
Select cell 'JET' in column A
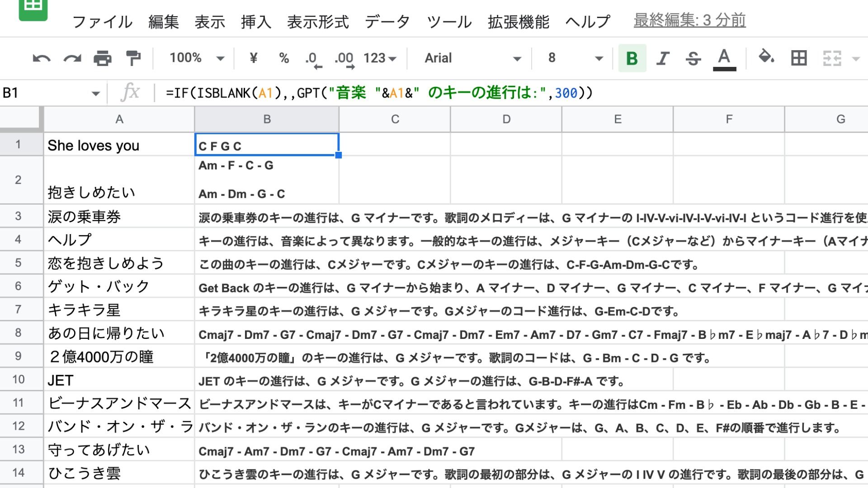(119, 380)
